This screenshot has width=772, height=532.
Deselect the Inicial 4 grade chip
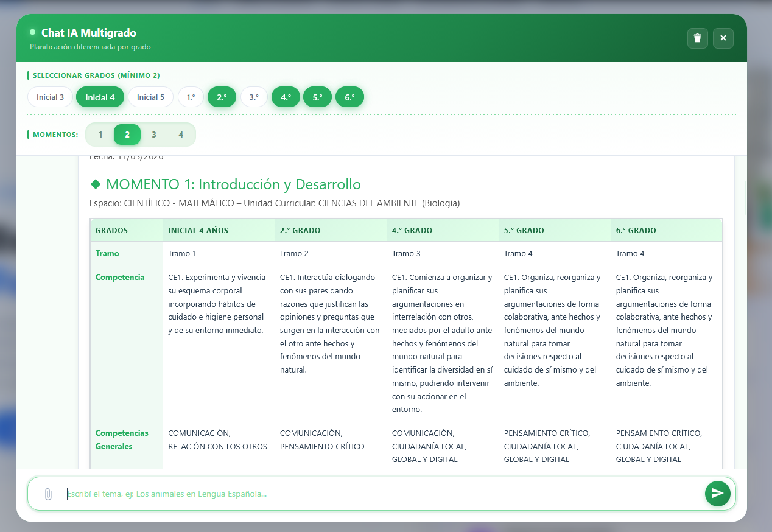100,97
